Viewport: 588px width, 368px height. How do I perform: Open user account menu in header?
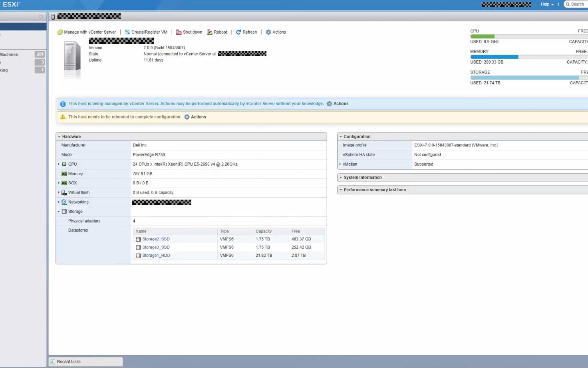point(506,4)
